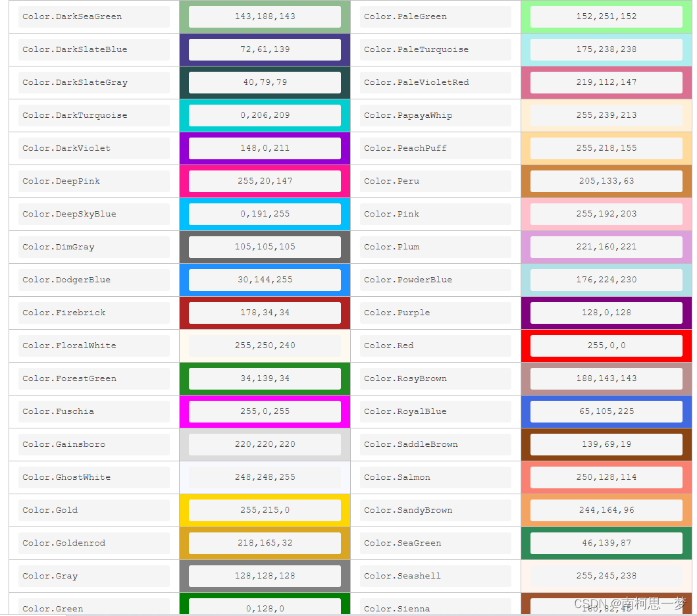The image size is (697, 616).
Task: Select the Color.Fuschia name
Action: pyautogui.click(x=94, y=411)
